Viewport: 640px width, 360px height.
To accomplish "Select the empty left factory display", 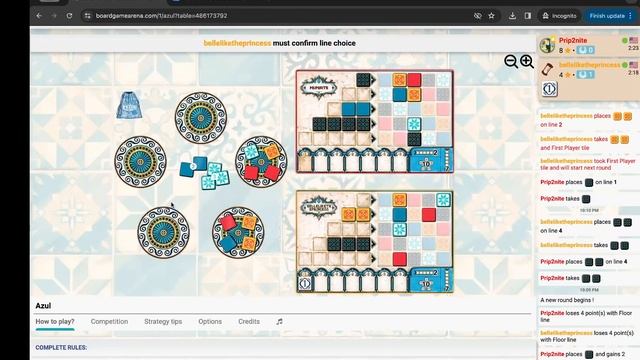I will tap(140, 162).
